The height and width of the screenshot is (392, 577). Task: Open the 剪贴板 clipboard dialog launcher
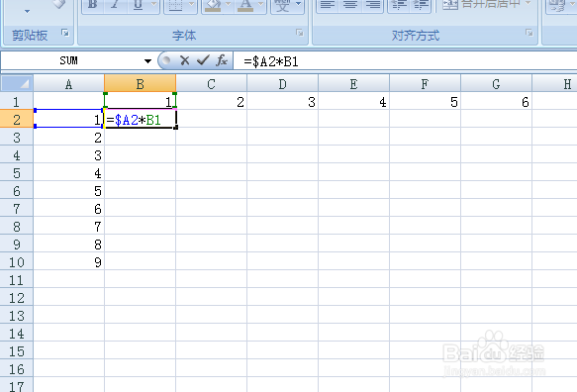(x=65, y=33)
